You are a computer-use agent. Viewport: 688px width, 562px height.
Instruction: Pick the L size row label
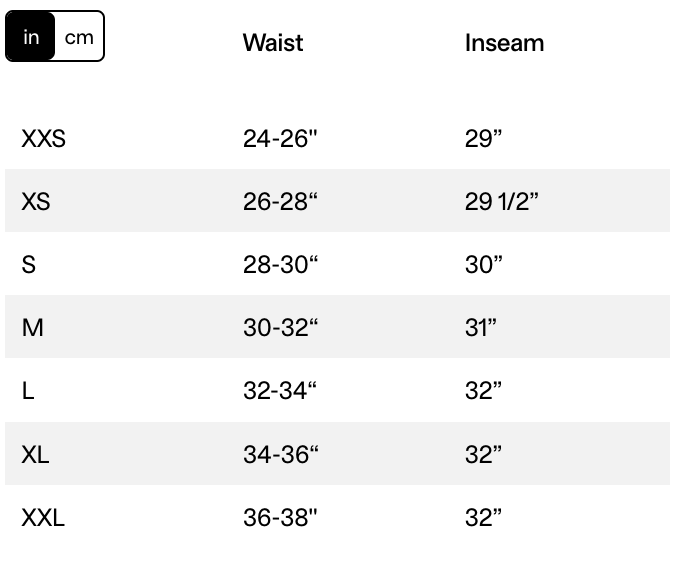[28, 391]
